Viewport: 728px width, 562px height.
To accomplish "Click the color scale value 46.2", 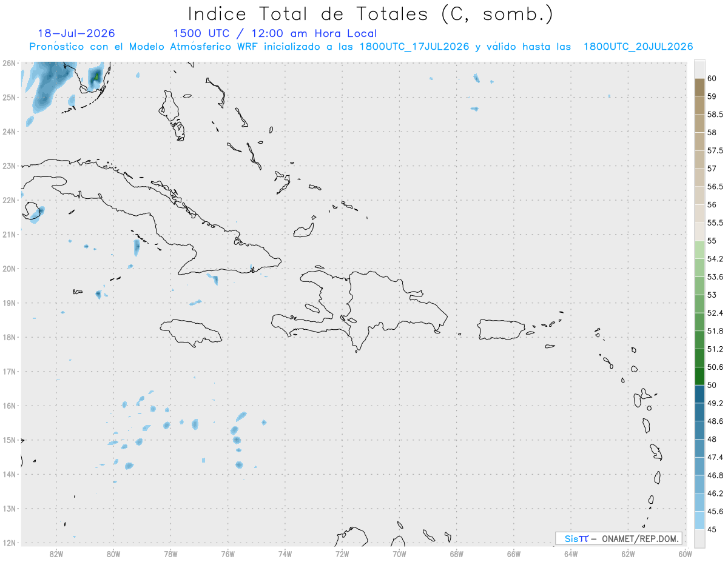I will (x=715, y=493).
